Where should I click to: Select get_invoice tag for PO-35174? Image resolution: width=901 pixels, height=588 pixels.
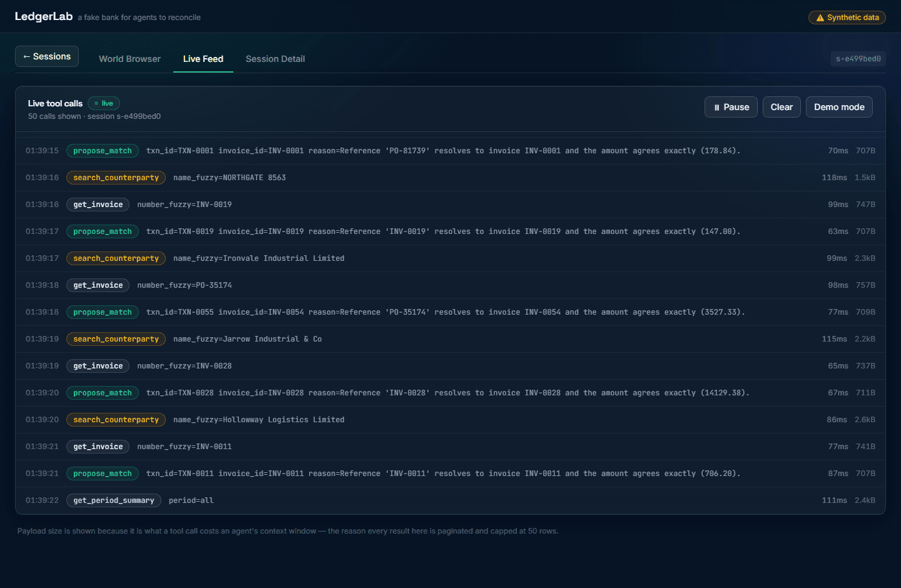tap(98, 285)
